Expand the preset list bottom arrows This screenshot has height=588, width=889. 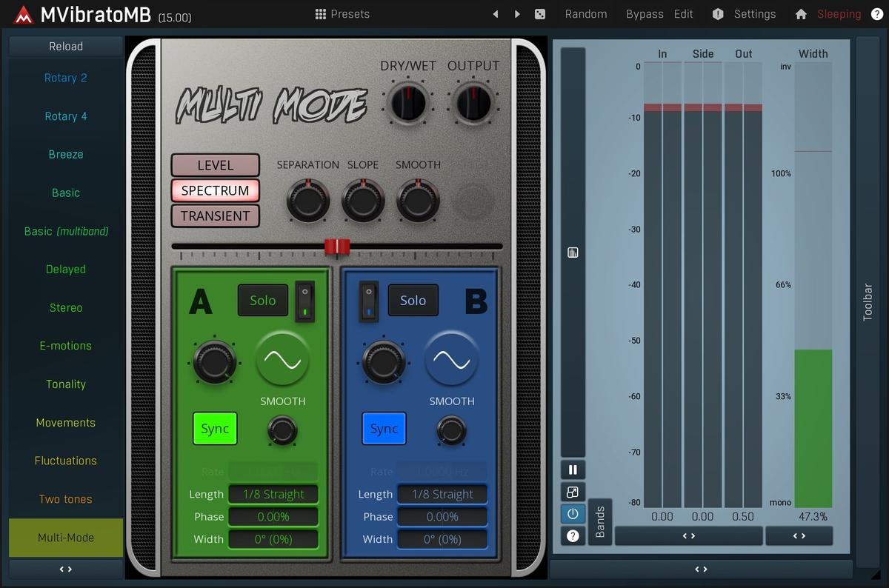[x=66, y=569]
